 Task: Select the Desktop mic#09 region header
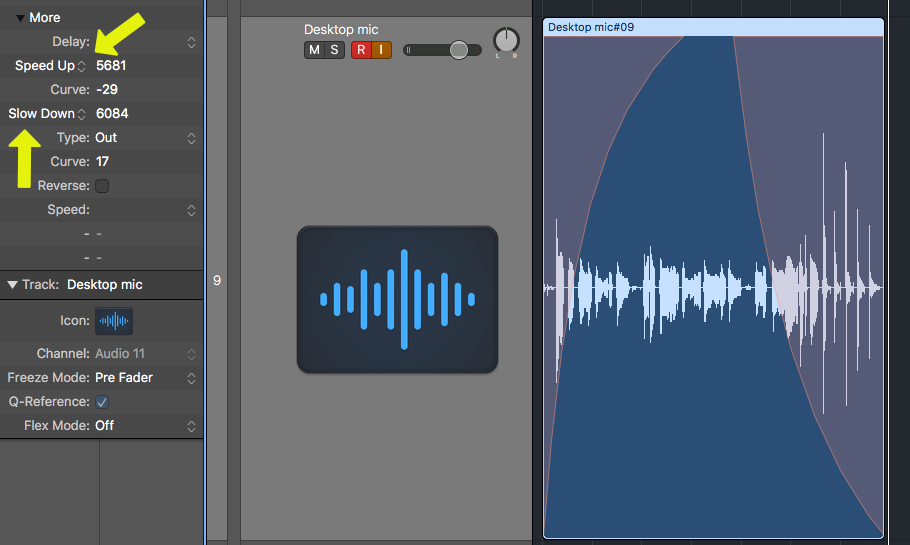713,27
